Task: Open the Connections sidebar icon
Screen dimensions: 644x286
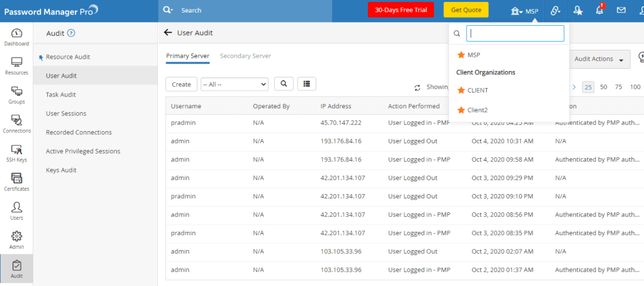Action: coord(16,123)
